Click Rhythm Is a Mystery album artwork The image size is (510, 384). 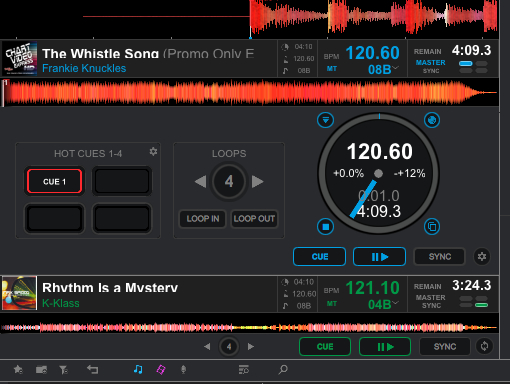(19, 293)
